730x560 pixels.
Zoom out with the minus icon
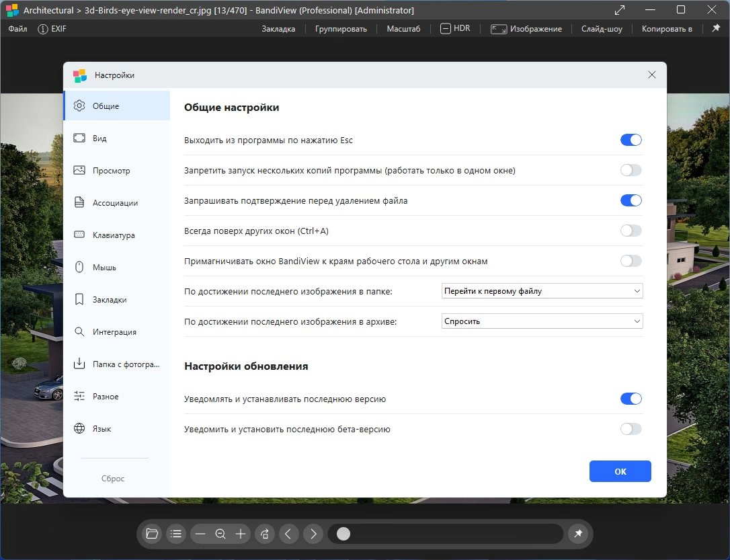[x=200, y=534]
